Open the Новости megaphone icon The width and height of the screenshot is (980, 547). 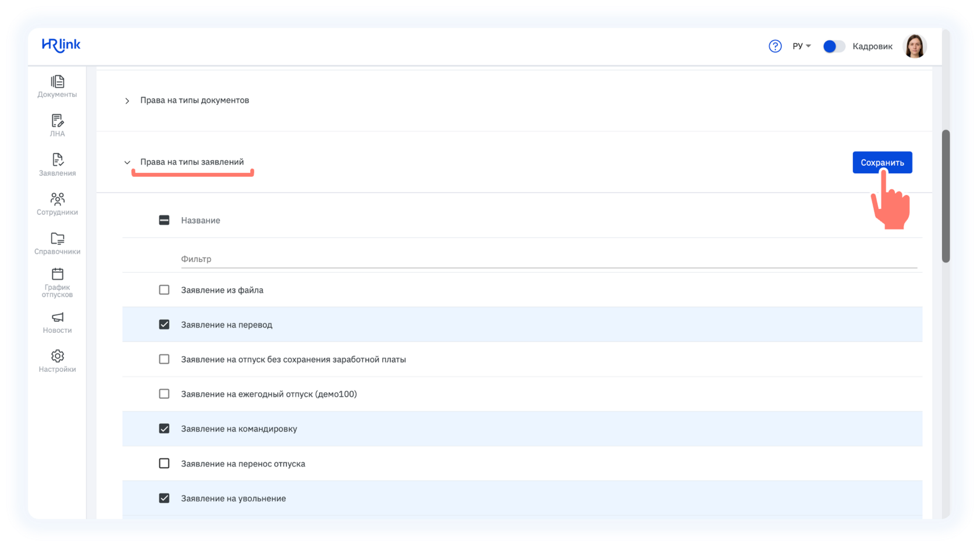coord(57,317)
